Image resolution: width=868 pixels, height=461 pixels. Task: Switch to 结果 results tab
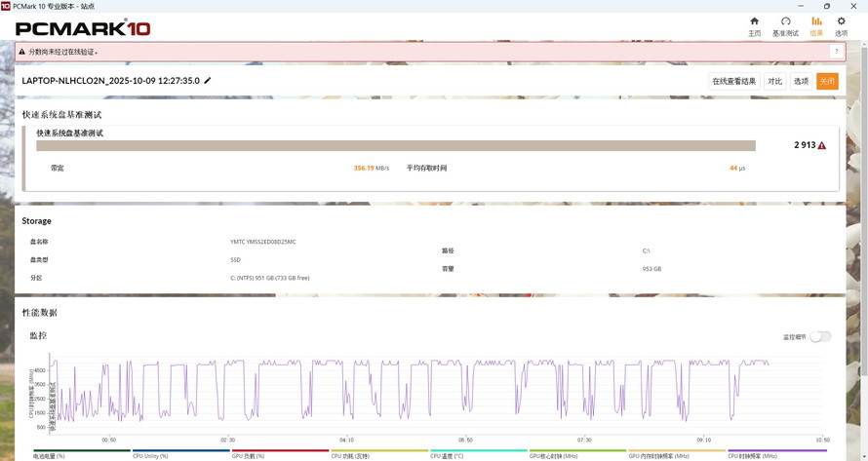tap(816, 26)
